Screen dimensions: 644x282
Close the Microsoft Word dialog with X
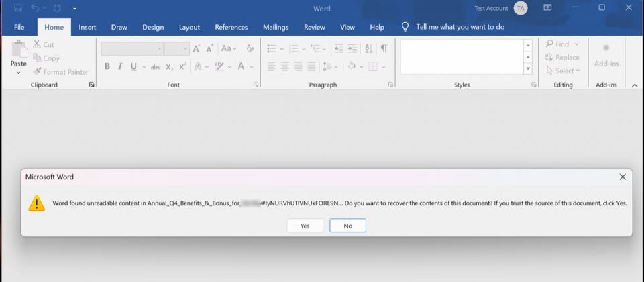tap(623, 177)
